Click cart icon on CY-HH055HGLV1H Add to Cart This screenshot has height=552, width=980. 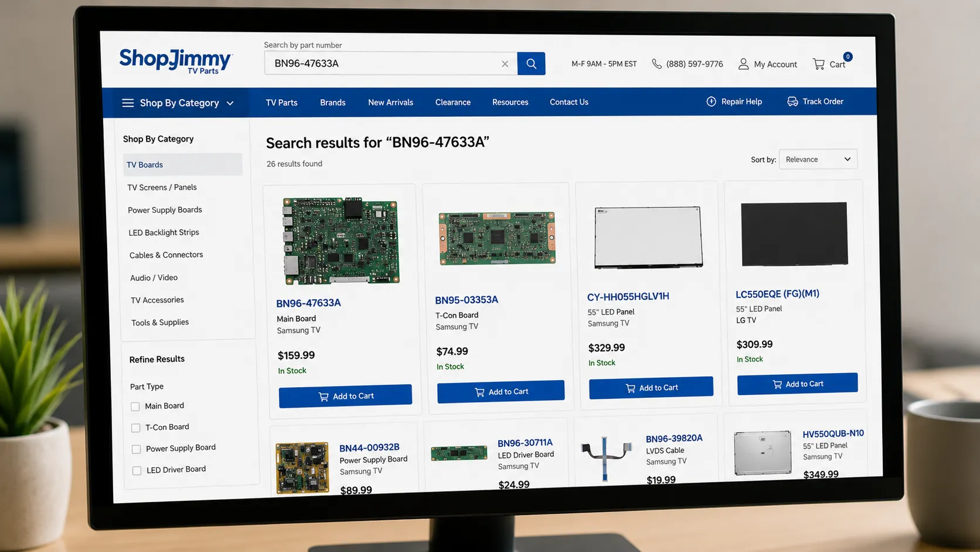click(x=631, y=388)
